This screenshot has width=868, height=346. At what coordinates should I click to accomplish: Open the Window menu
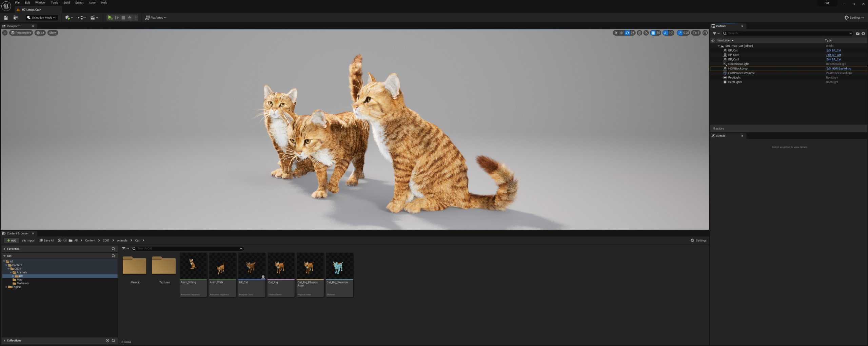(x=40, y=3)
